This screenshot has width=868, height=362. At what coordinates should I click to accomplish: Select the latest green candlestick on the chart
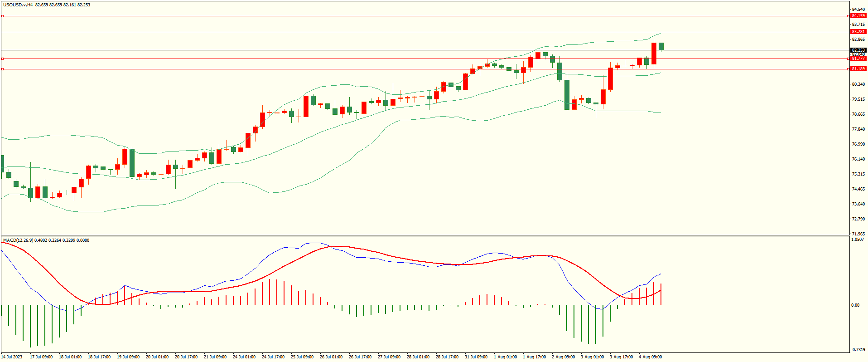coord(661,46)
